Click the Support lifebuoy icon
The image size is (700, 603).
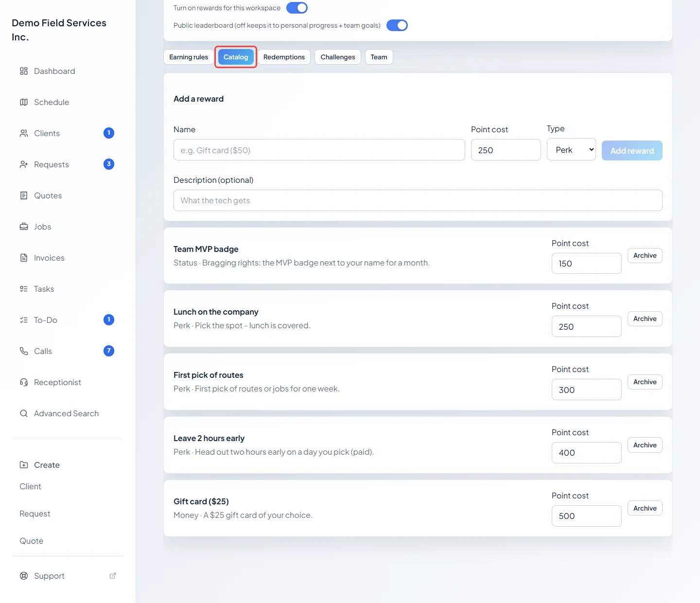click(24, 576)
